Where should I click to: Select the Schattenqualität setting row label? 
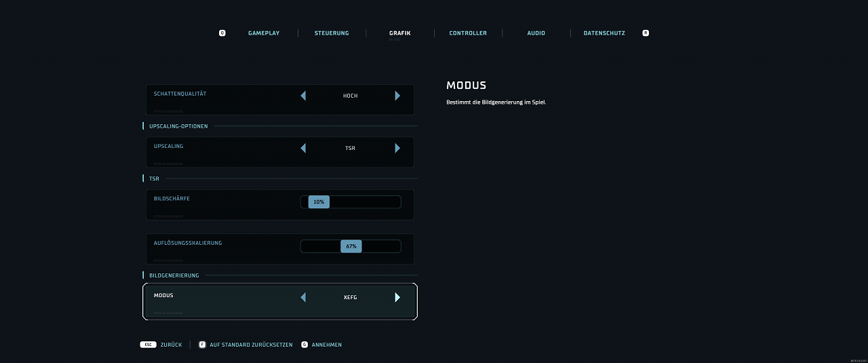coord(180,94)
